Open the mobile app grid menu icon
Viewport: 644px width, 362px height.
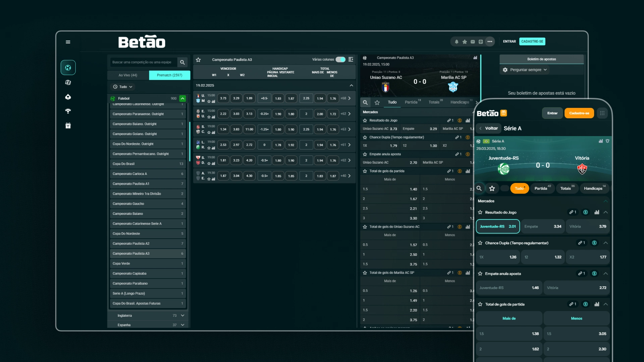pos(602,113)
